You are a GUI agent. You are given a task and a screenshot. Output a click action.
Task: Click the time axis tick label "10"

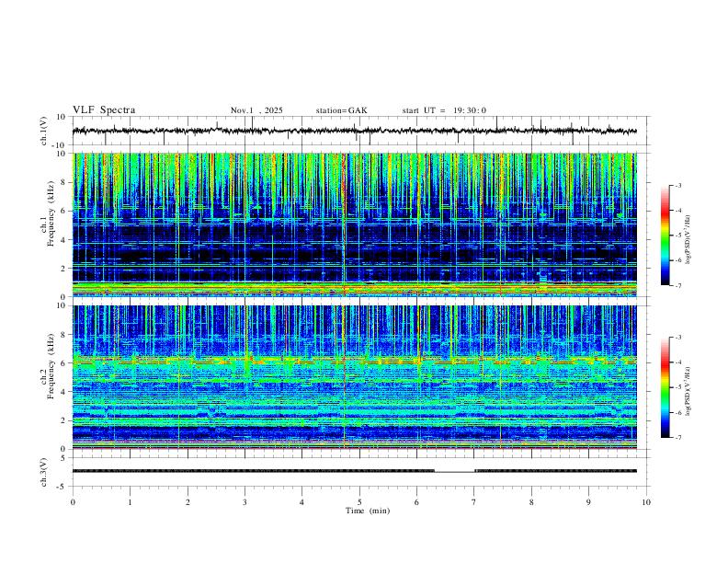click(x=646, y=502)
